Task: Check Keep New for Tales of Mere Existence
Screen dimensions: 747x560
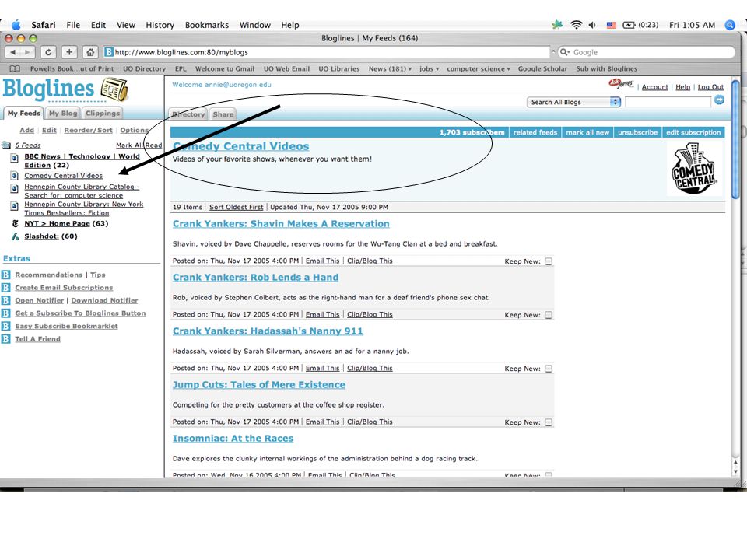Action: coord(549,422)
